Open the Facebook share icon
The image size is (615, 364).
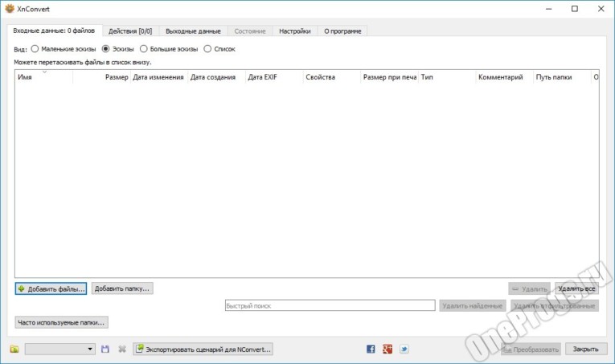[x=371, y=349]
